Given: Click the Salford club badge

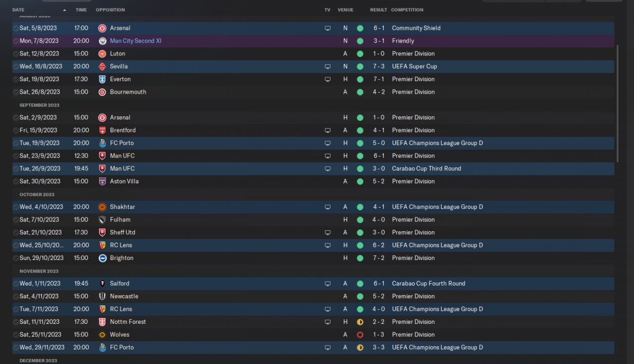Looking at the screenshot, I should (102, 284).
